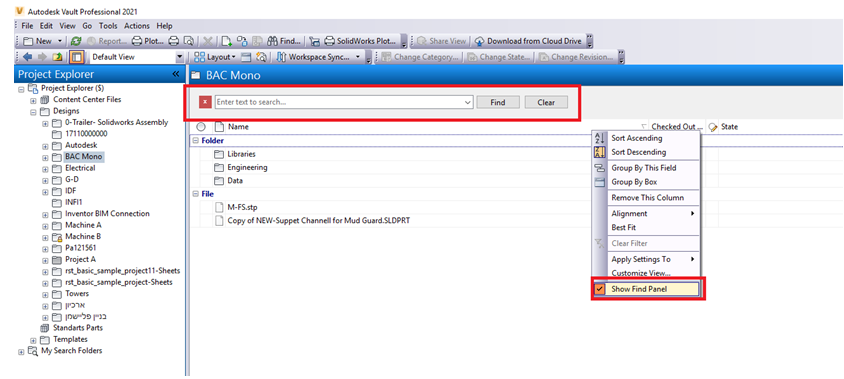Select the Towers folder in the tree
The image size is (844, 379).
tap(77, 294)
